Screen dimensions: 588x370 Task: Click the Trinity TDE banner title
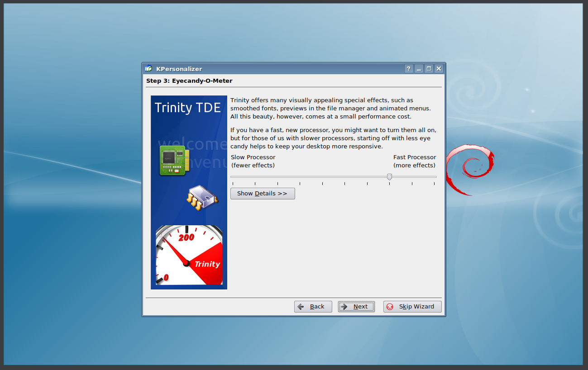[x=188, y=108]
